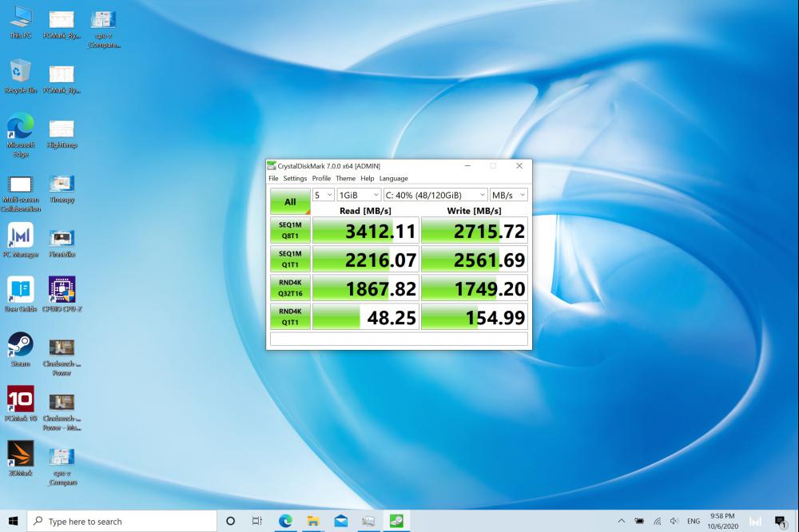Click the green All button
Image resolution: width=799 pixels, height=532 pixels.
click(x=290, y=201)
